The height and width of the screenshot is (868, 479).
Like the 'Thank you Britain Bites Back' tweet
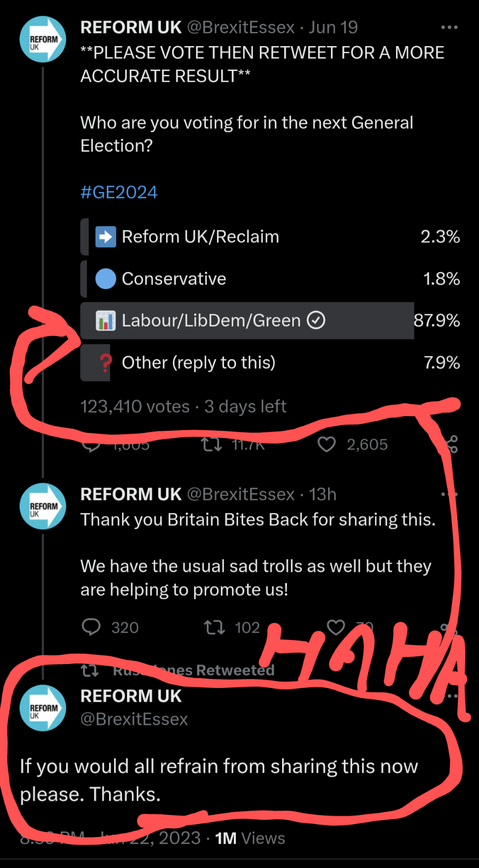pyautogui.click(x=336, y=628)
